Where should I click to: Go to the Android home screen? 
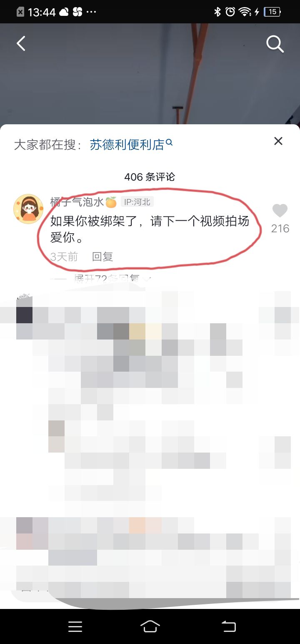[150, 626]
